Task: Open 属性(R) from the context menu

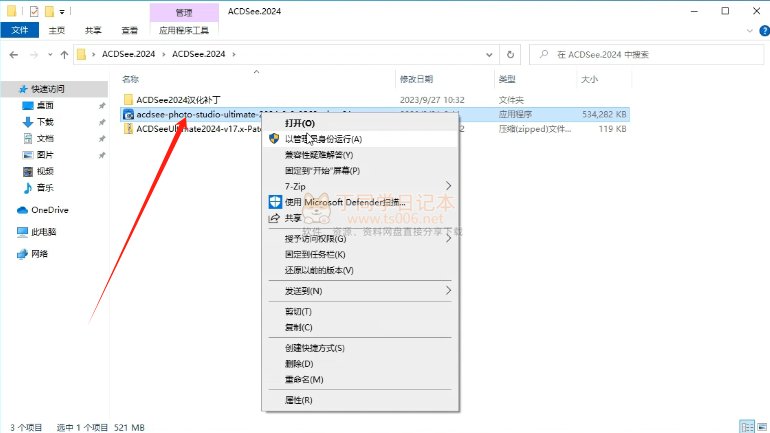Action: coord(360,400)
